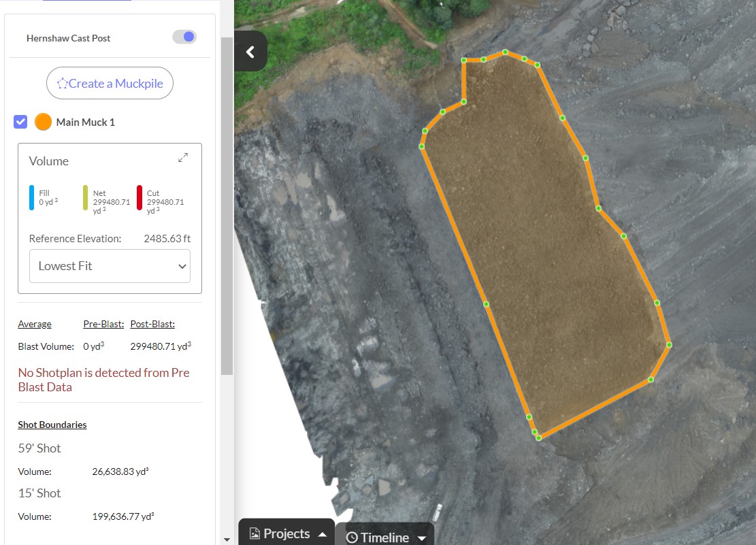Click Create a Muckpile button
756x545 pixels.
(110, 83)
